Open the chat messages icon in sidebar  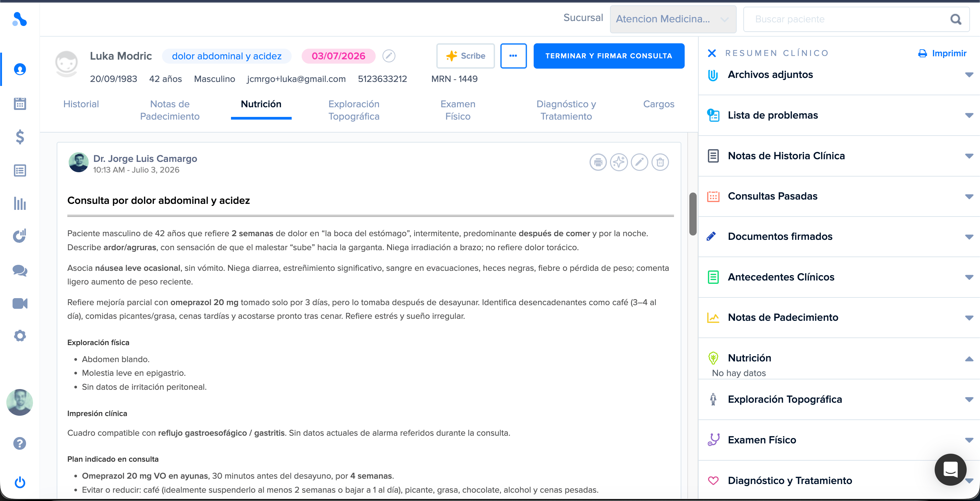[x=20, y=270]
